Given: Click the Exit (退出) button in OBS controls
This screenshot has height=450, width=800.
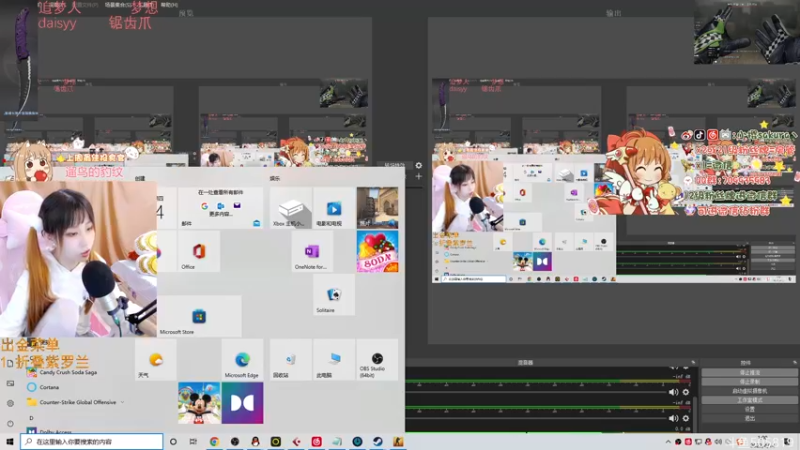Looking at the screenshot, I should 749,418.
